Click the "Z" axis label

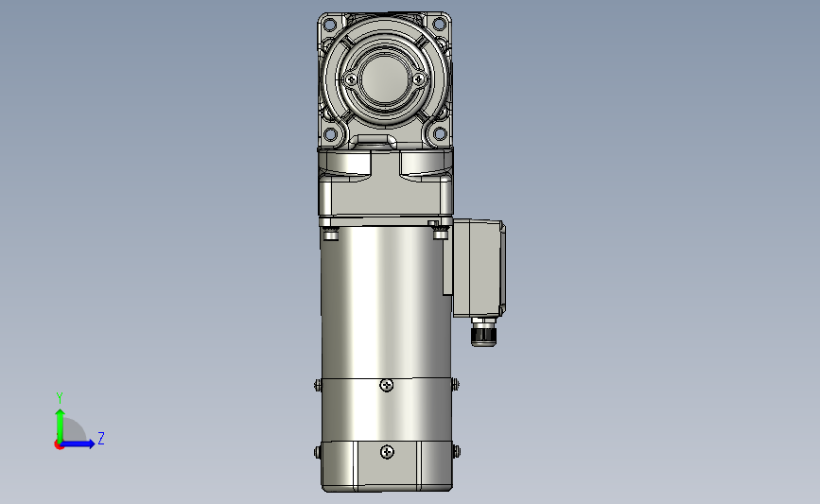(x=101, y=438)
